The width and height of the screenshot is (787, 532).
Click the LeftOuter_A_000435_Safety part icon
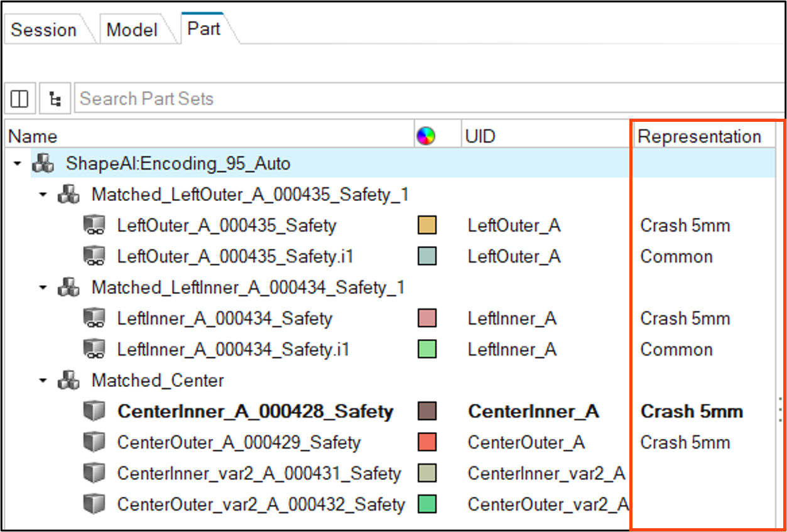[x=94, y=225]
